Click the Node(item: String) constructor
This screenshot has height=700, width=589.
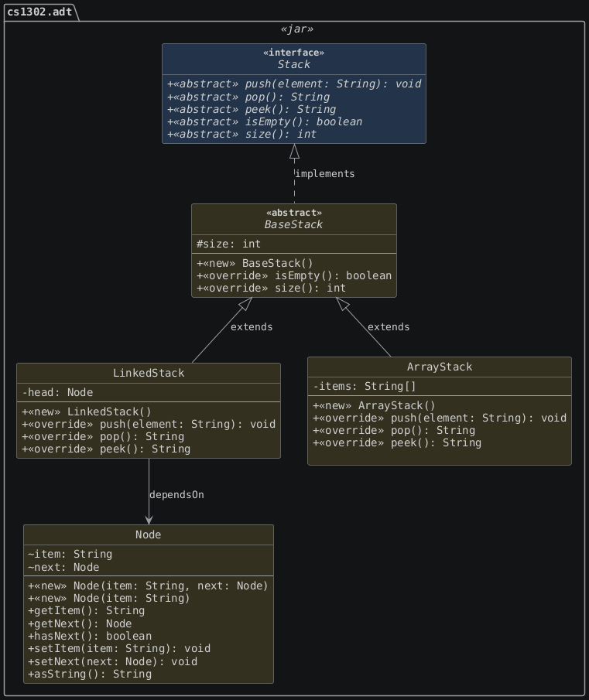coord(109,598)
